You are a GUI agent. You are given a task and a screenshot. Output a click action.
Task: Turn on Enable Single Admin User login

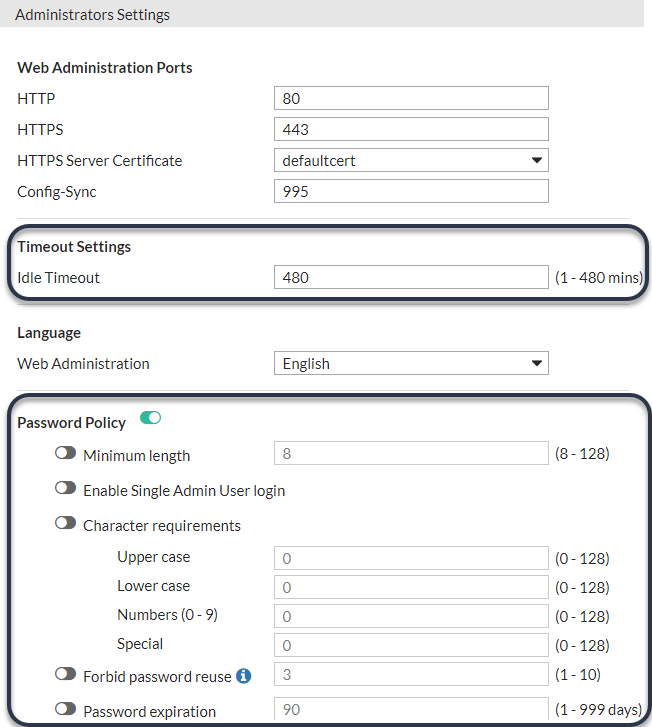(66, 488)
